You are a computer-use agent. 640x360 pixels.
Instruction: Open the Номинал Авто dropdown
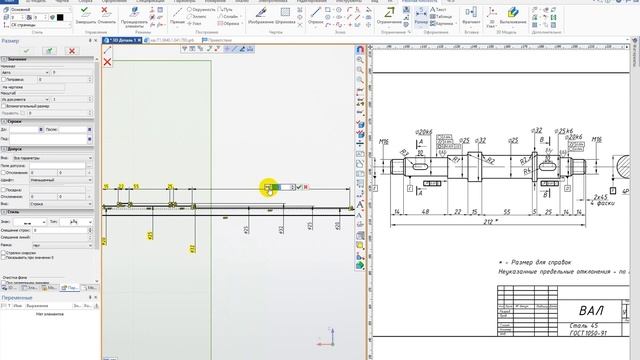pos(25,72)
